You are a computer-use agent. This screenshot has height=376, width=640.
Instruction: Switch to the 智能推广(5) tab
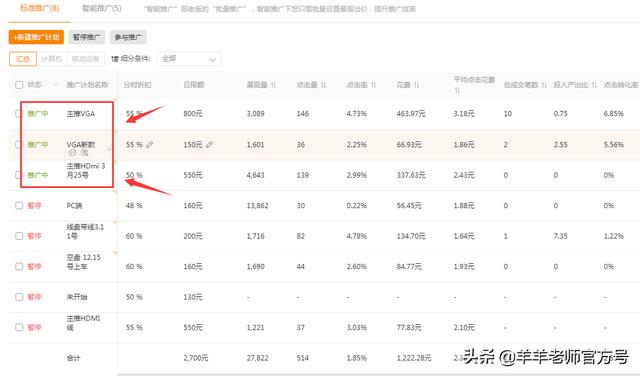point(102,9)
